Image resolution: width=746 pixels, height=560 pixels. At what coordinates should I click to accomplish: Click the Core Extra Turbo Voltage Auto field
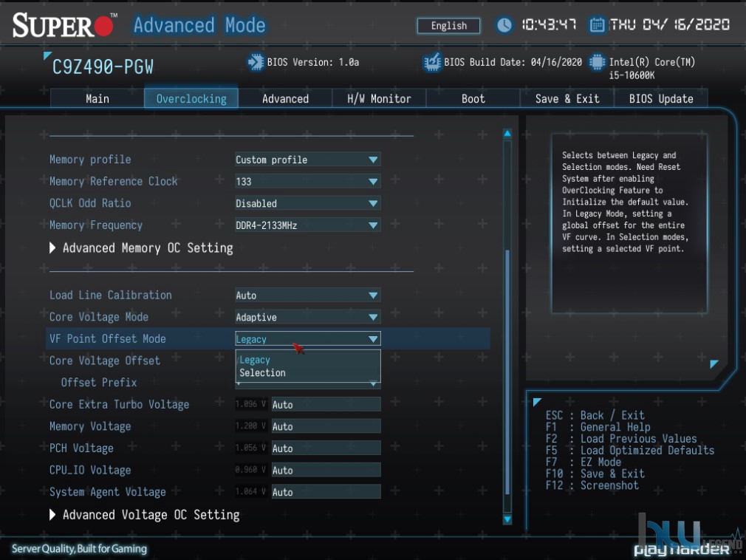pyautogui.click(x=326, y=404)
